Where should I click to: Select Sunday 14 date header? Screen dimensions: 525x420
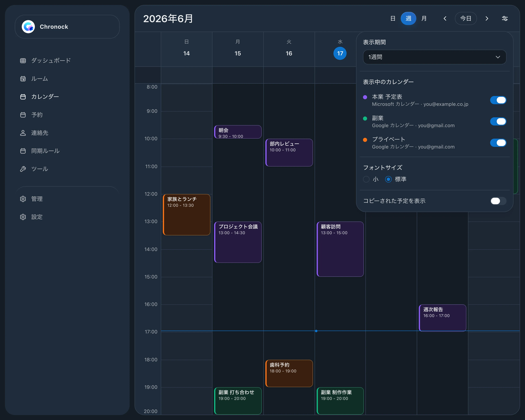(x=186, y=53)
